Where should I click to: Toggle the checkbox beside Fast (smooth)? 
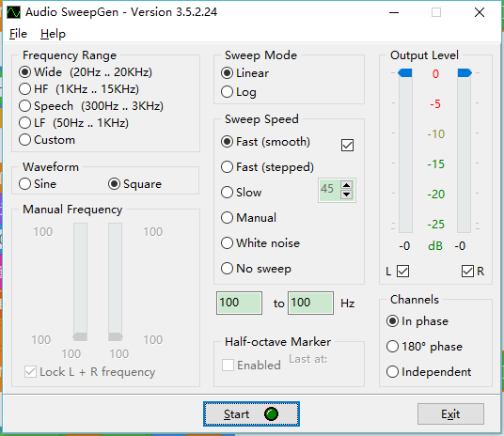pyautogui.click(x=347, y=145)
